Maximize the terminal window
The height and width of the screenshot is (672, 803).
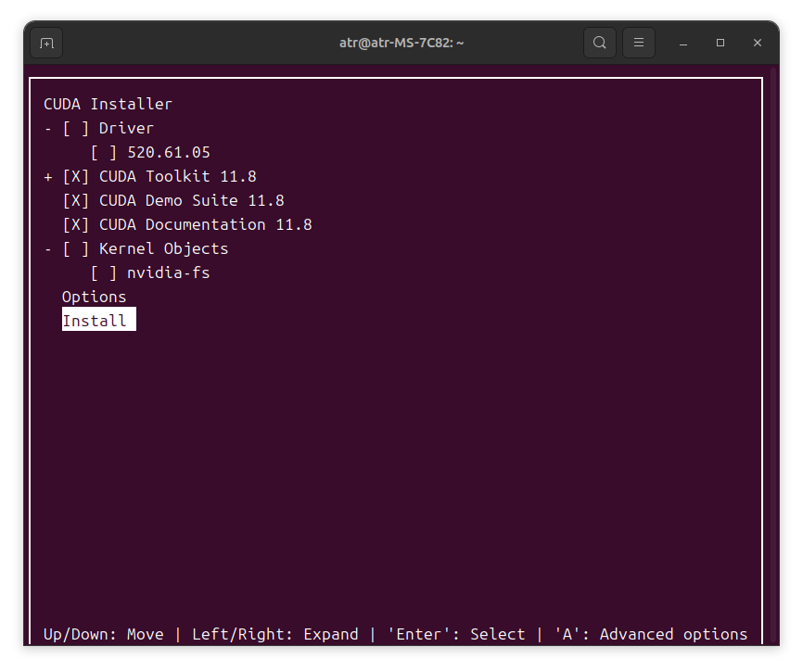tap(720, 43)
